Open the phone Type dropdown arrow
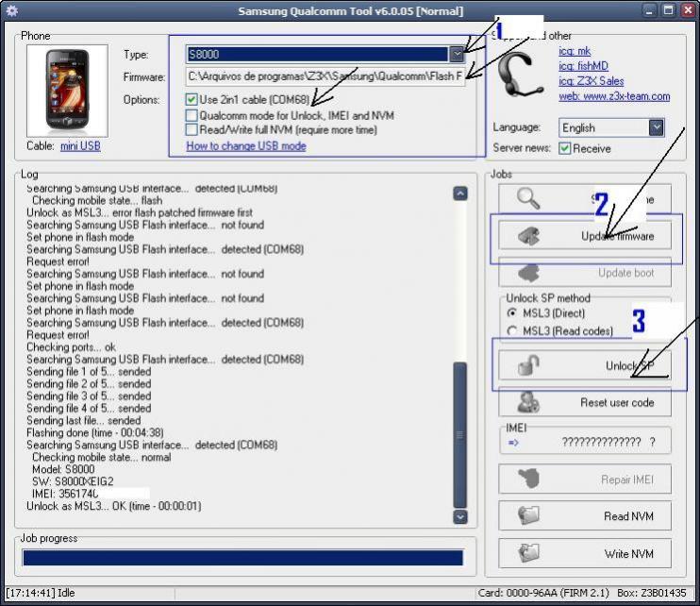 click(457, 55)
